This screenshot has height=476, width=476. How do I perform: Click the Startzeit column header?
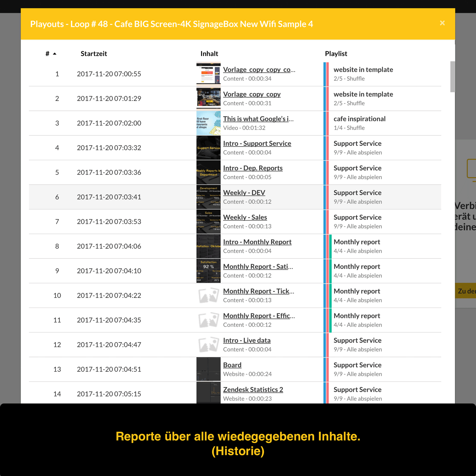coord(94,54)
